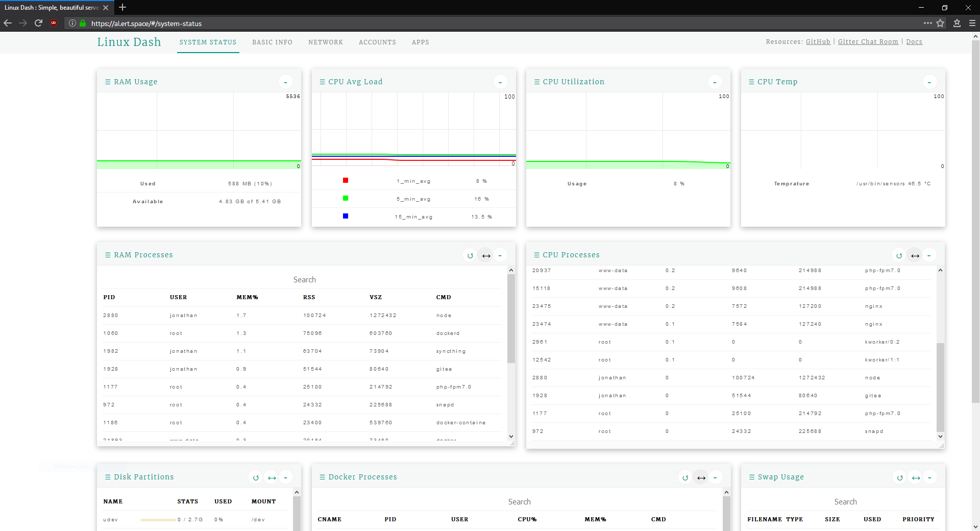The image size is (980, 531).
Task: Open page actions three-dot menu
Action: (x=927, y=23)
